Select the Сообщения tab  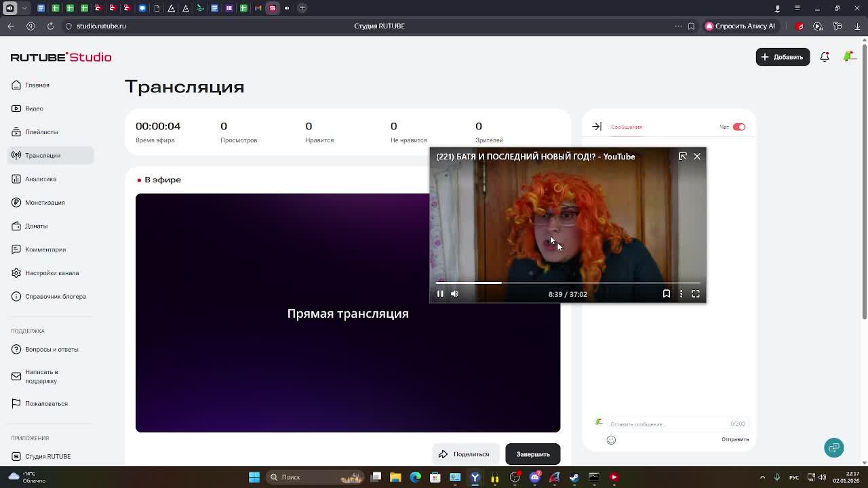[x=626, y=127]
